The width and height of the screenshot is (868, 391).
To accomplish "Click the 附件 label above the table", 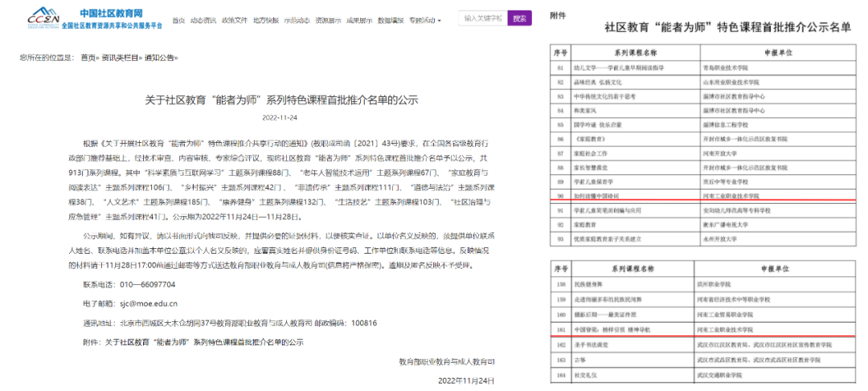I will [558, 15].
